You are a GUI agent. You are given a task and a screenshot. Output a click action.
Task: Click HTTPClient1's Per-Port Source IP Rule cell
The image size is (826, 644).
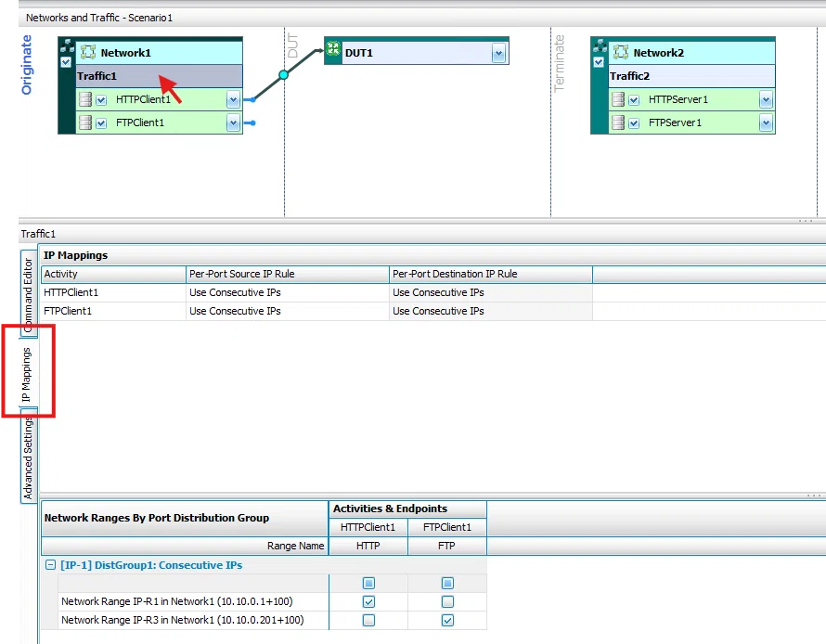tap(287, 292)
